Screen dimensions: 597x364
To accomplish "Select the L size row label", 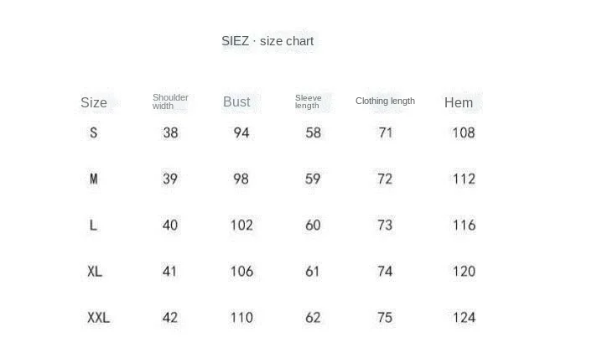I will click(x=93, y=225).
